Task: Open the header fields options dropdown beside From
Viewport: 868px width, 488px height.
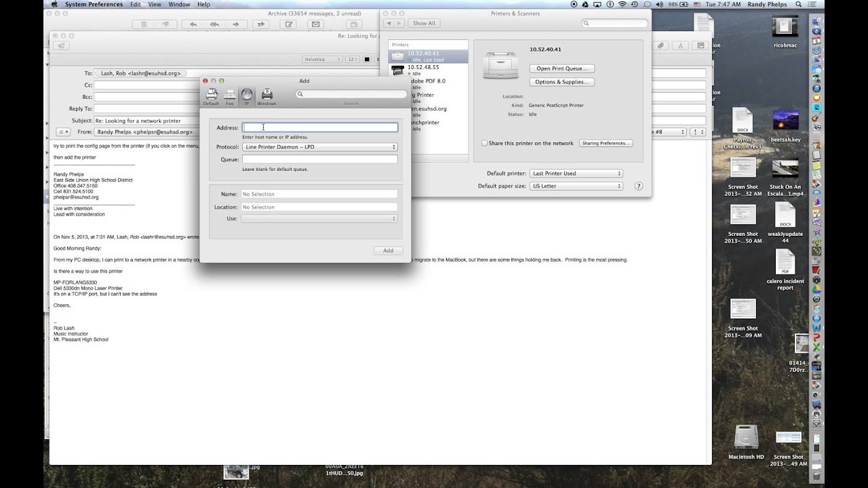Action: tap(63, 131)
